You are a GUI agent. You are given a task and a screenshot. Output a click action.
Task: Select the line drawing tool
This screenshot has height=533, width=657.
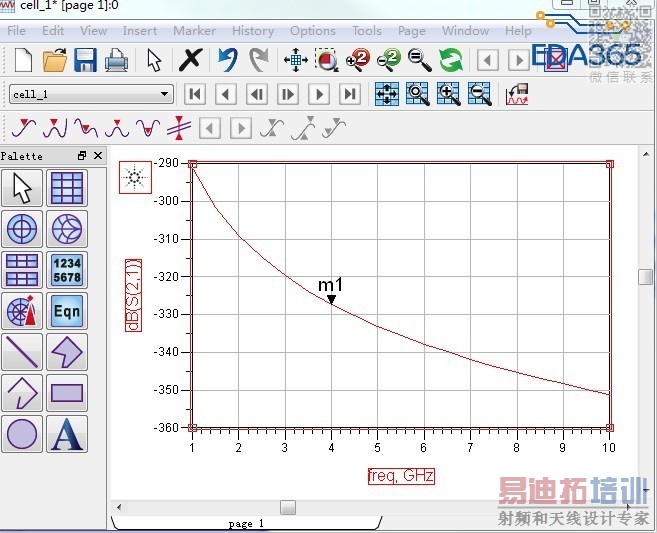pos(22,352)
